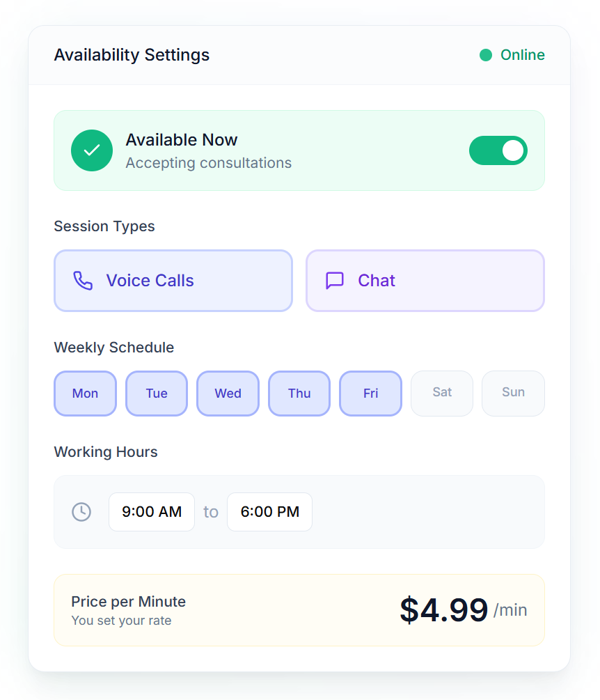The image size is (600, 700).
Task: Open the 6:00 PM end time picker
Action: (269, 512)
